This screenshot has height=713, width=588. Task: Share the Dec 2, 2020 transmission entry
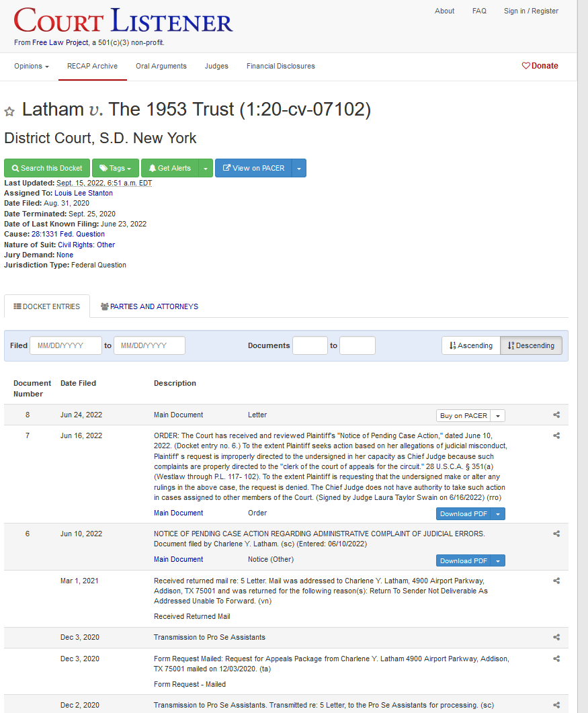[556, 705]
